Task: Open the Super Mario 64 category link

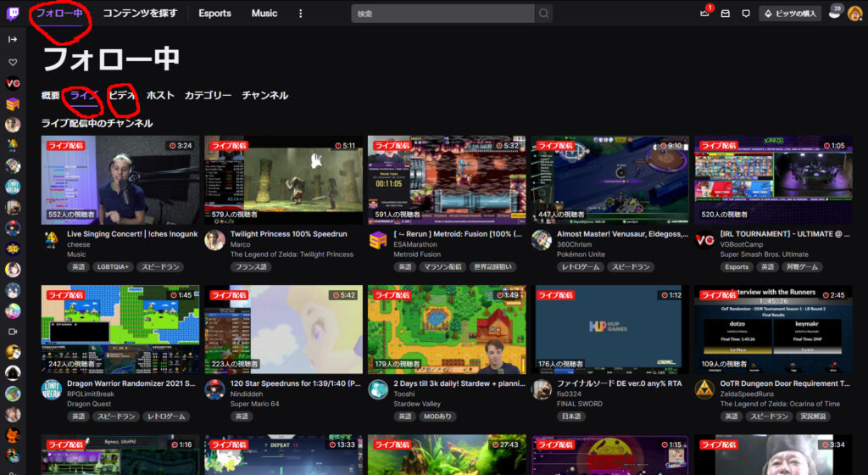Action: tap(254, 404)
